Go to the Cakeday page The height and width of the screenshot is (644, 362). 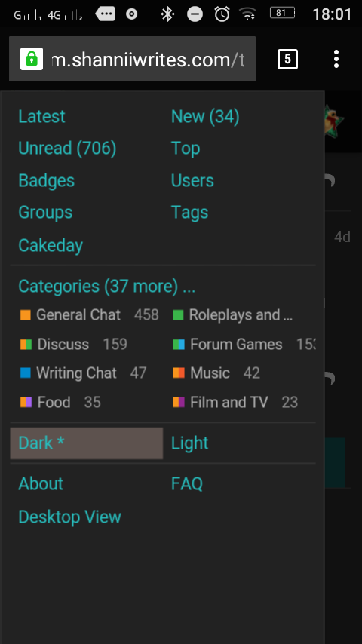coord(51,246)
